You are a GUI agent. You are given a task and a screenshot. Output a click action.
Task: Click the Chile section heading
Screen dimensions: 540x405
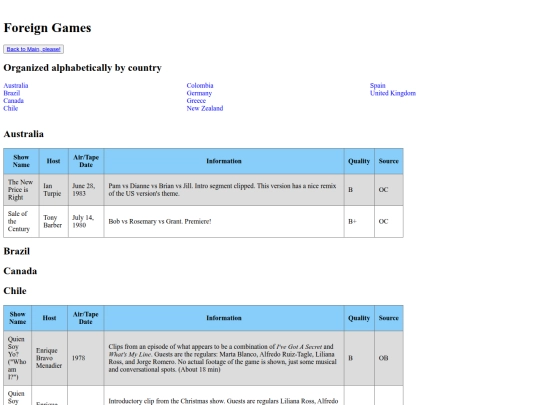click(15, 291)
